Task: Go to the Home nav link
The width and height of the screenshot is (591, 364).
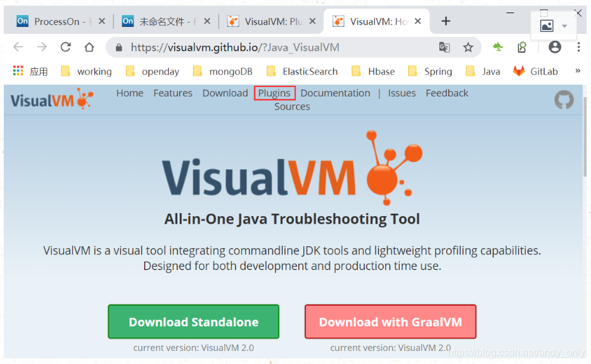Action: click(130, 93)
